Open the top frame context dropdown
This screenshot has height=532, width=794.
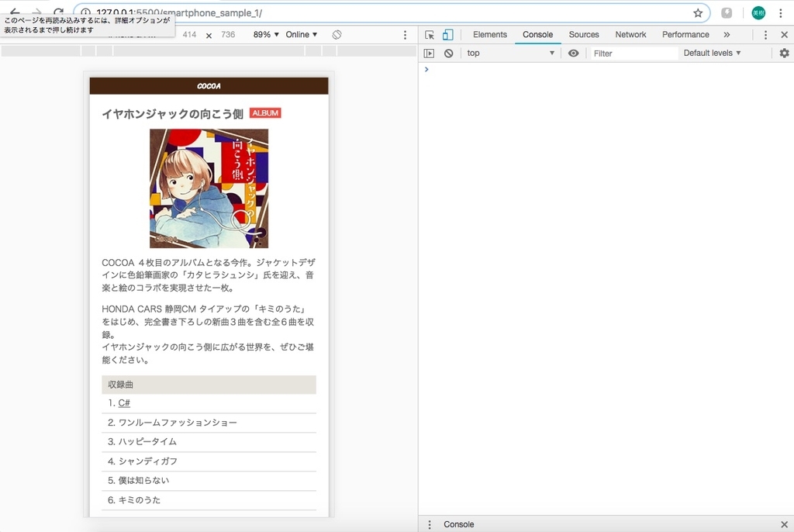click(x=508, y=53)
